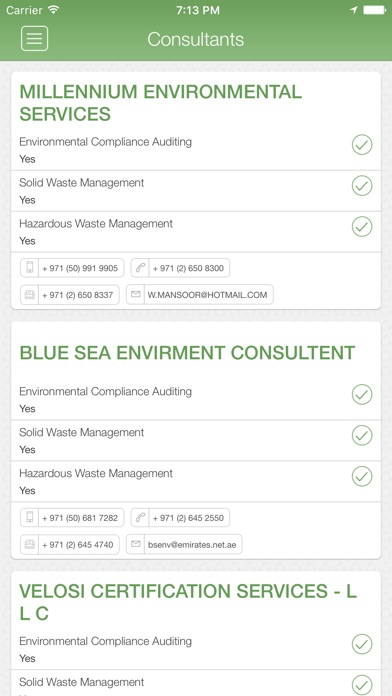Email W.MANSOOR@HOTMAIL.COM address

(x=207, y=294)
